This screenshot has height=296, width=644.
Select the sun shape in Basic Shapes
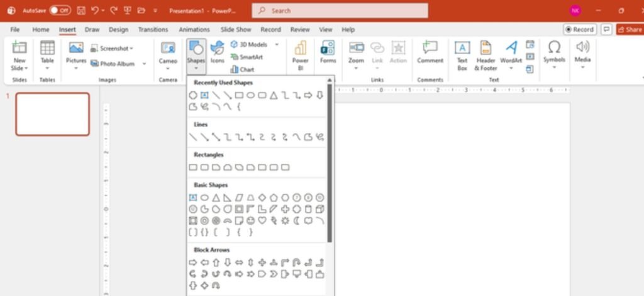pyautogui.click(x=285, y=221)
